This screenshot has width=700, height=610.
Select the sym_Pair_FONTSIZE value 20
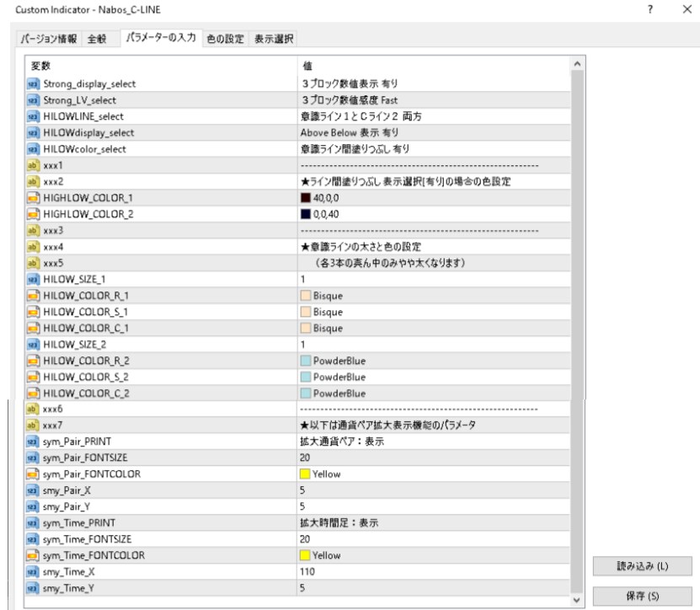pyautogui.click(x=434, y=457)
